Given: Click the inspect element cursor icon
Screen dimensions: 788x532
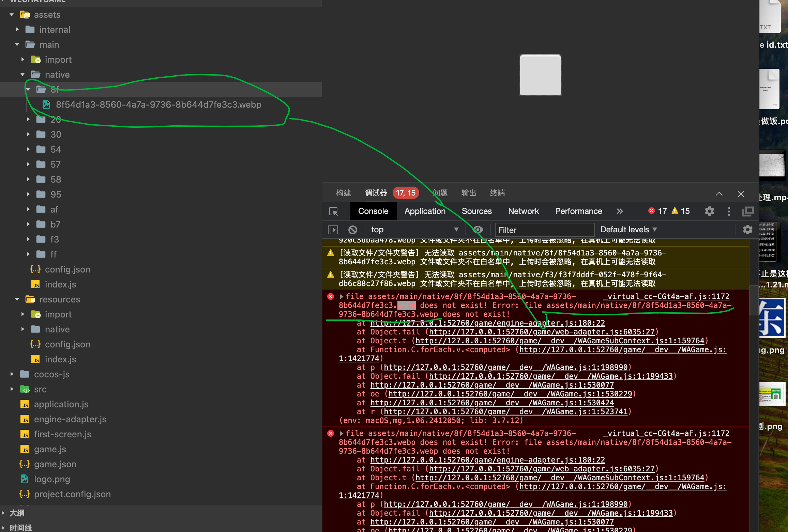Looking at the screenshot, I should [334, 212].
